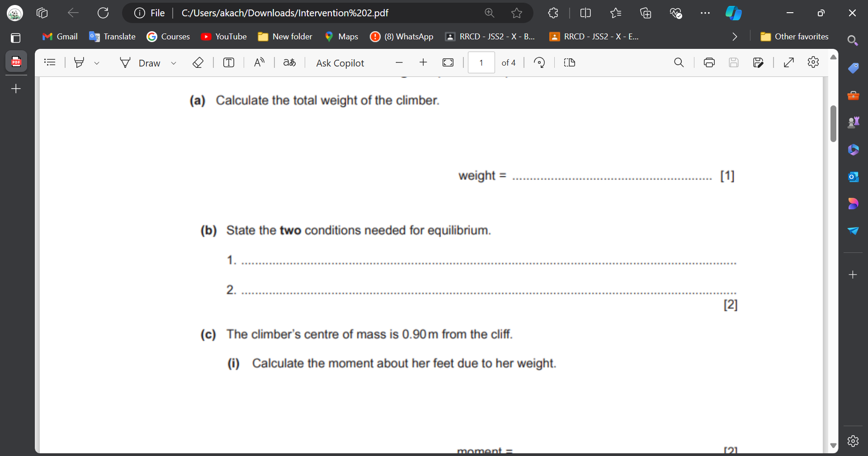Open the Collections icon
Viewport: 868px width, 456px height.
646,13
